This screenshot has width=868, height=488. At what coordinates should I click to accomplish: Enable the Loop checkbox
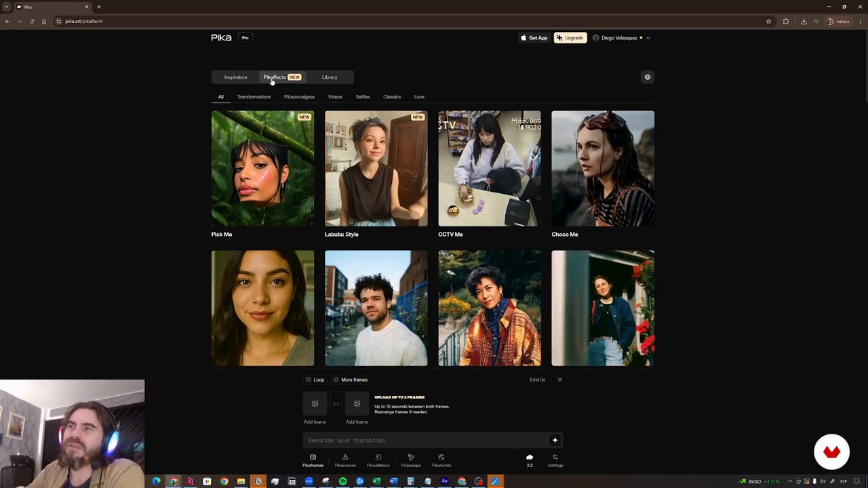pyautogui.click(x=309, y=380)
